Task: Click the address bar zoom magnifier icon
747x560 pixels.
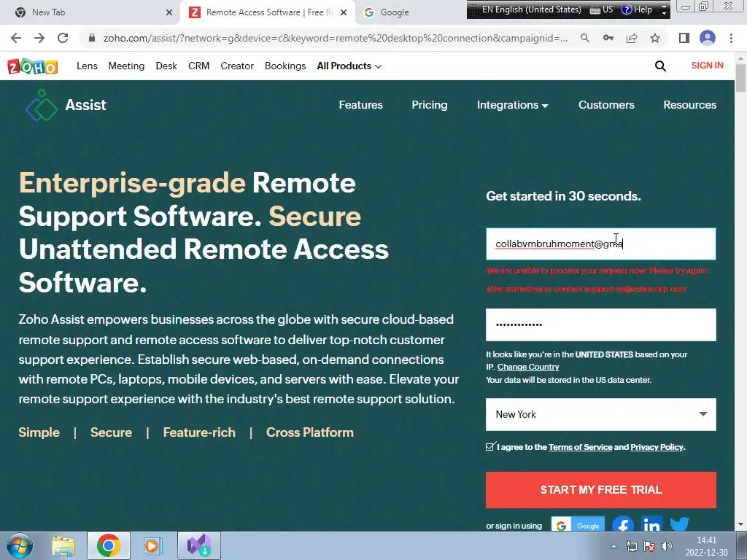Action: (x=585, y=38)
